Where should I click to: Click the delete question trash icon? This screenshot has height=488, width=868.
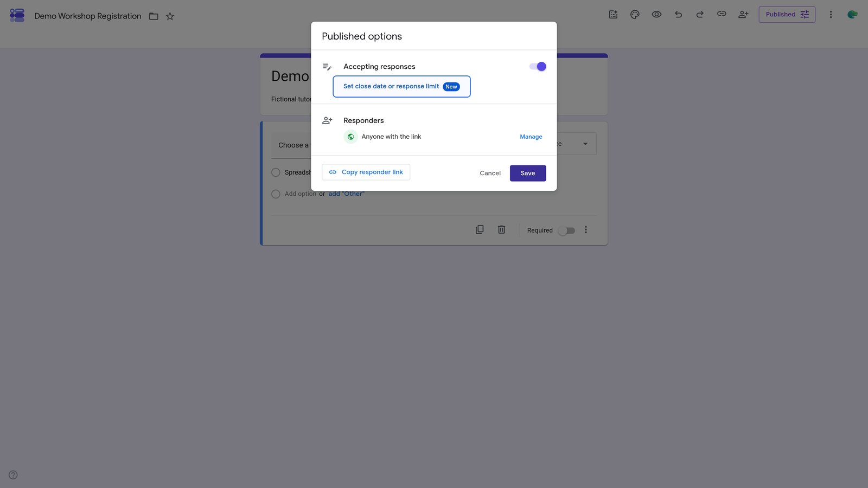coord(501,230)
